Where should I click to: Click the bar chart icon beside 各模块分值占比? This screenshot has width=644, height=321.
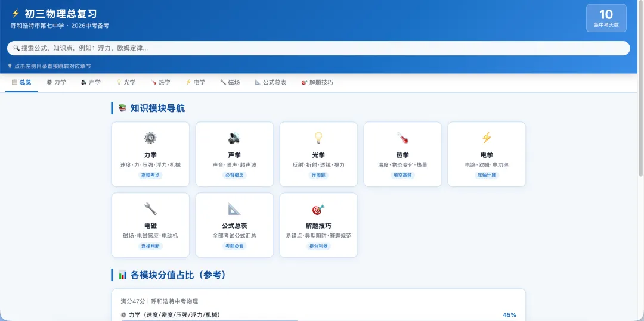tap(122, 275)
